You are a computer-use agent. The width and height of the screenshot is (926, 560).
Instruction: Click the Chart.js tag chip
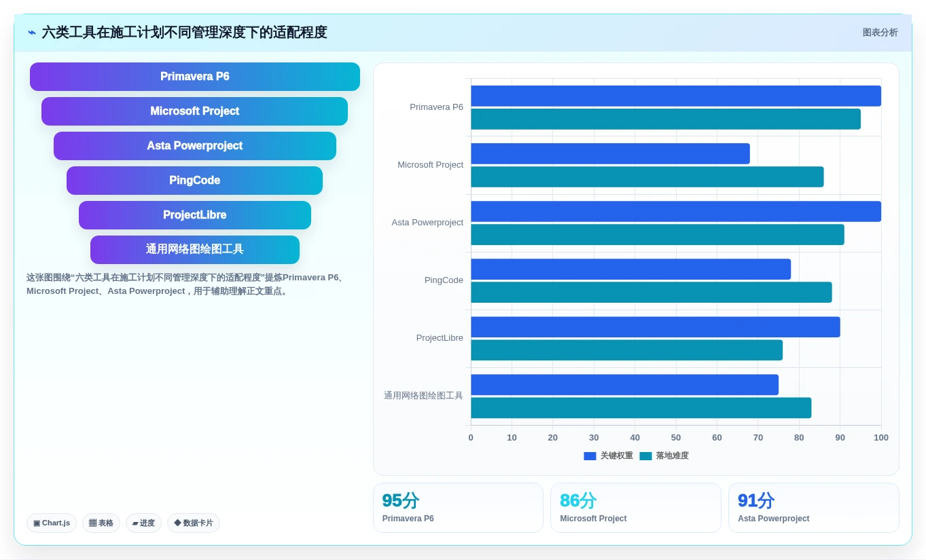(52, 523)
